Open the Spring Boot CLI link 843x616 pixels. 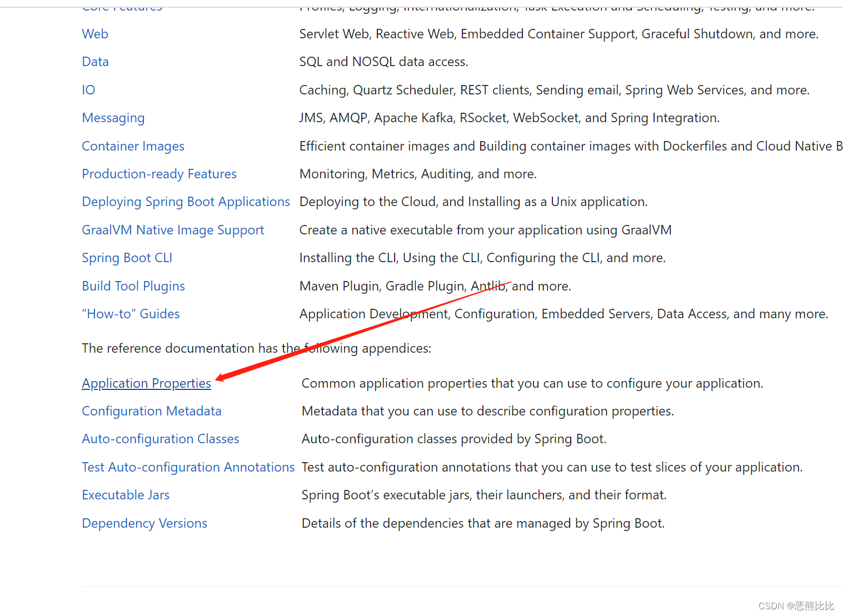(127, 258)
